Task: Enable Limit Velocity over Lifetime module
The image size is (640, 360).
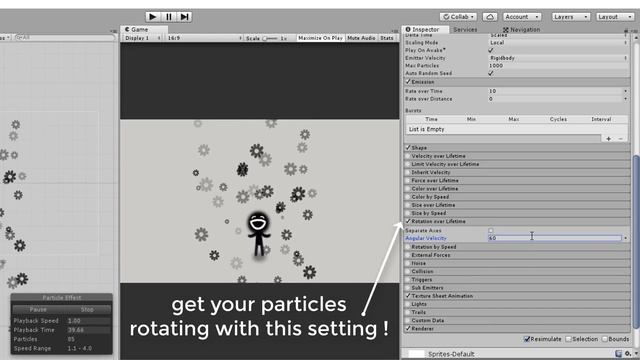Action: 408,164
